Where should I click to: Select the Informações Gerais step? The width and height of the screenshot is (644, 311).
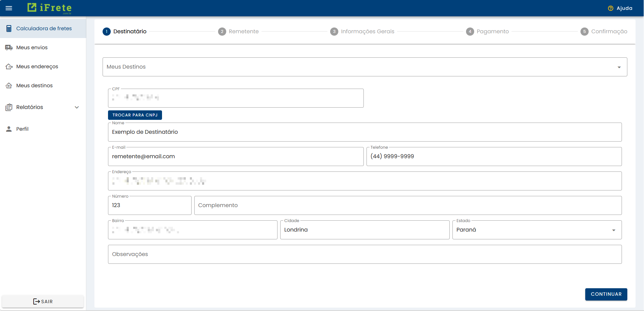tap(362, 32)
